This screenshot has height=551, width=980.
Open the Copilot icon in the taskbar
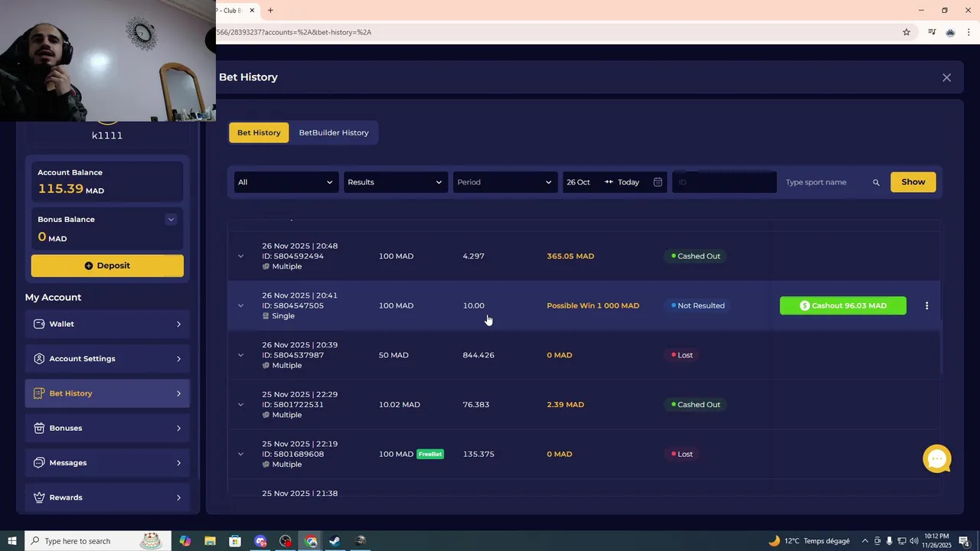pos(185,541)
